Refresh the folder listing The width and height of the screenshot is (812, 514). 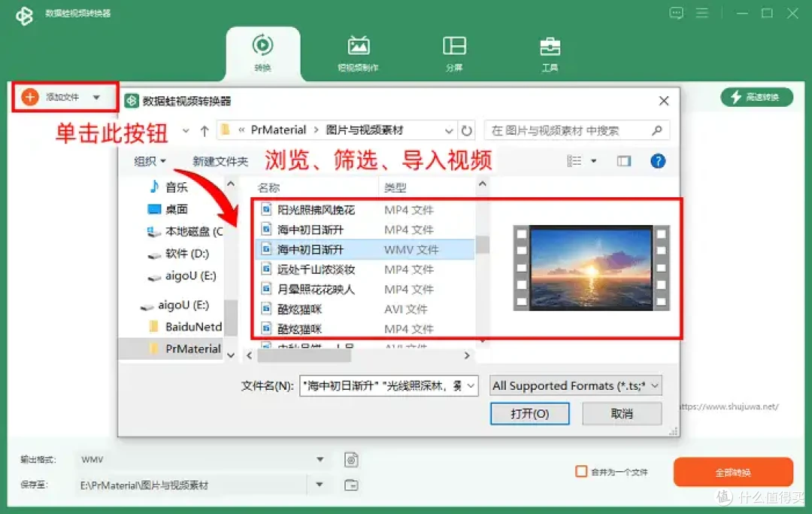(467, 131)
